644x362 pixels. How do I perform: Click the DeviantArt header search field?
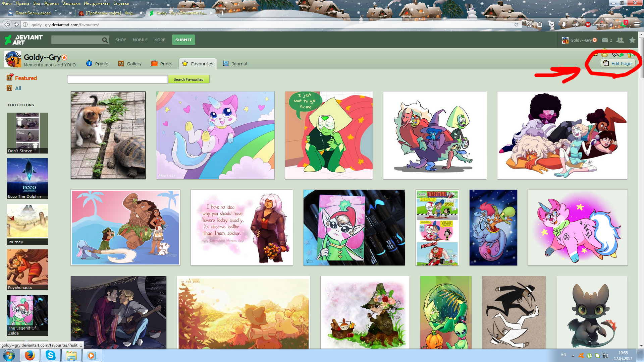click(76, 40)
